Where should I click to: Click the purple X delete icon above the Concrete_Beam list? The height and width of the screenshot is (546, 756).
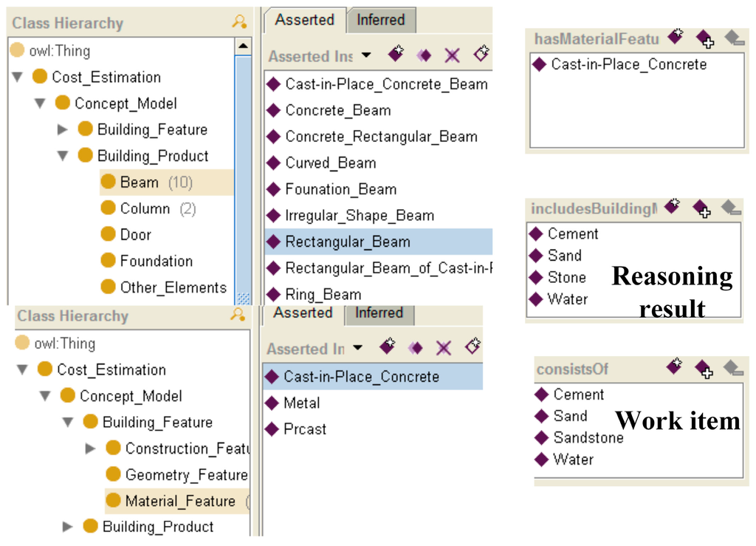(452, 55)
